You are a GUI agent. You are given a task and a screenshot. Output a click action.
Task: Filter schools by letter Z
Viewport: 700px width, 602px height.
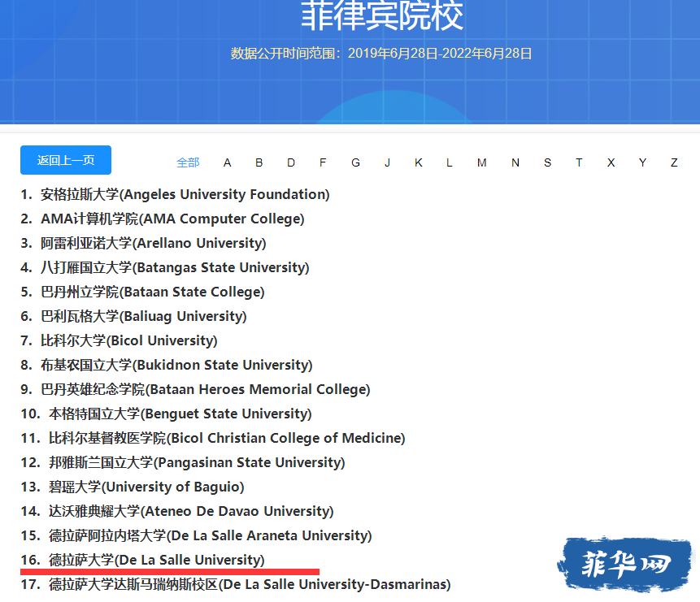[x=674, y=162]
